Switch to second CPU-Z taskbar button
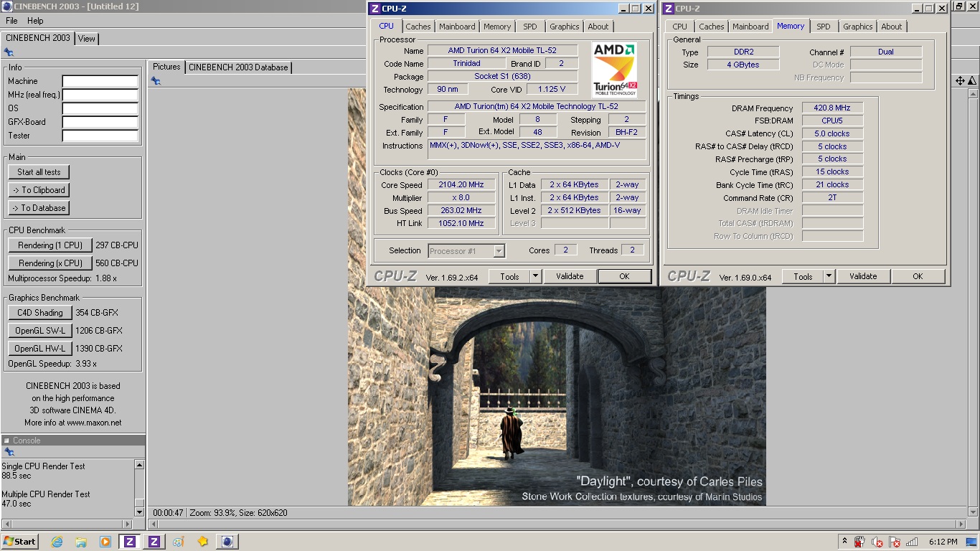This screenshot has width=980, height=551. tap(154, 542)
